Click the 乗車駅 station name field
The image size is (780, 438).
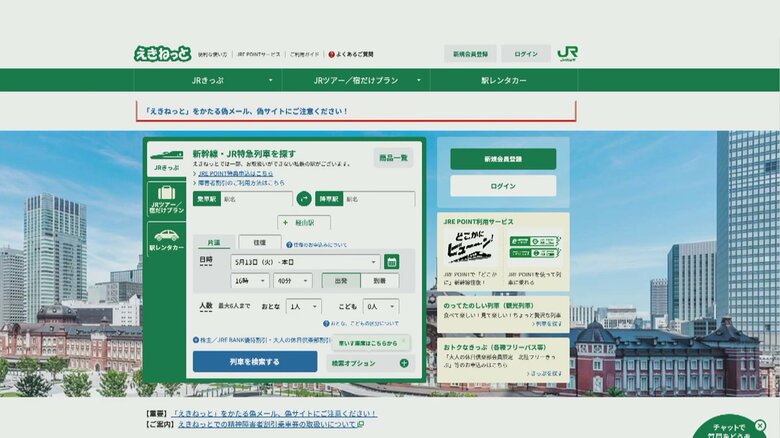pos(256,199)
